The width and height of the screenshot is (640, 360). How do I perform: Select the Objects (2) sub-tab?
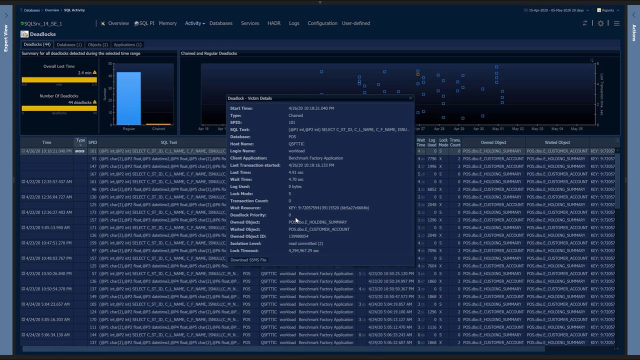click(98, 44)
